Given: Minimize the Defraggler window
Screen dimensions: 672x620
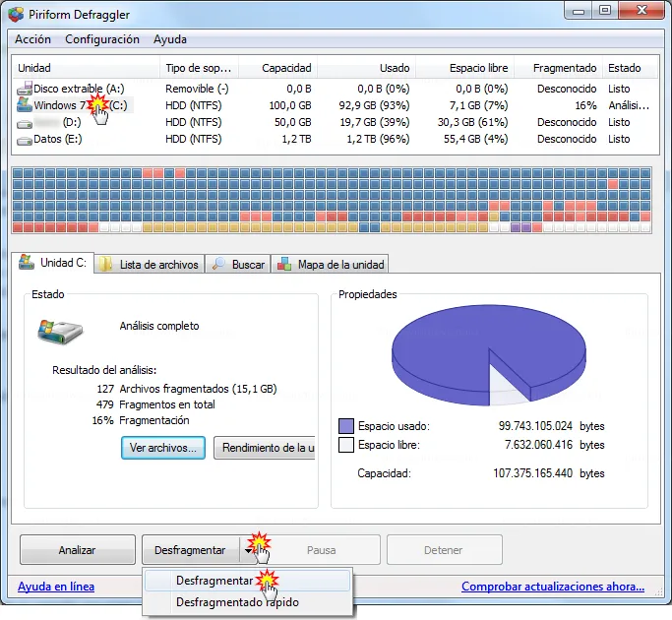Looking at the screenshot, I should [579, 11].
